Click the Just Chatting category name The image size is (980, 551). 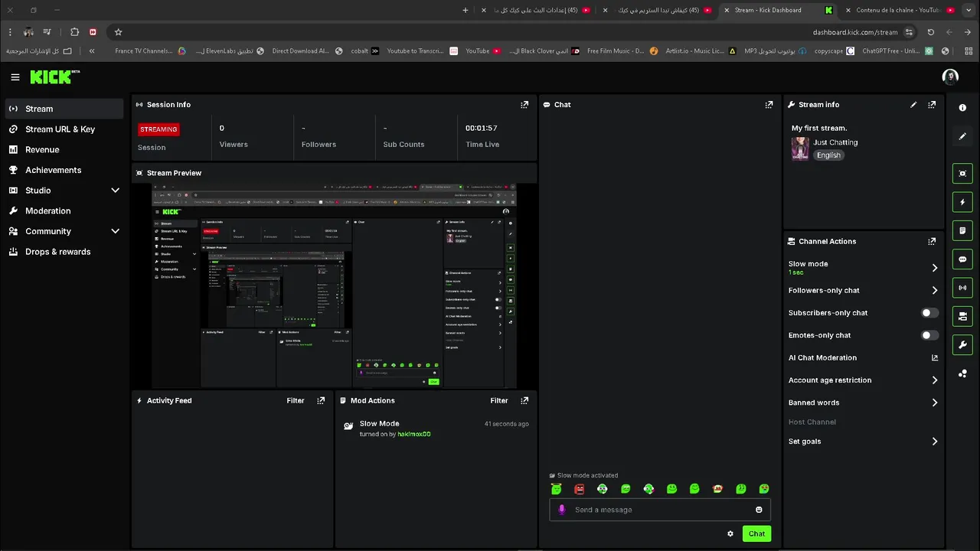(835, 142)
